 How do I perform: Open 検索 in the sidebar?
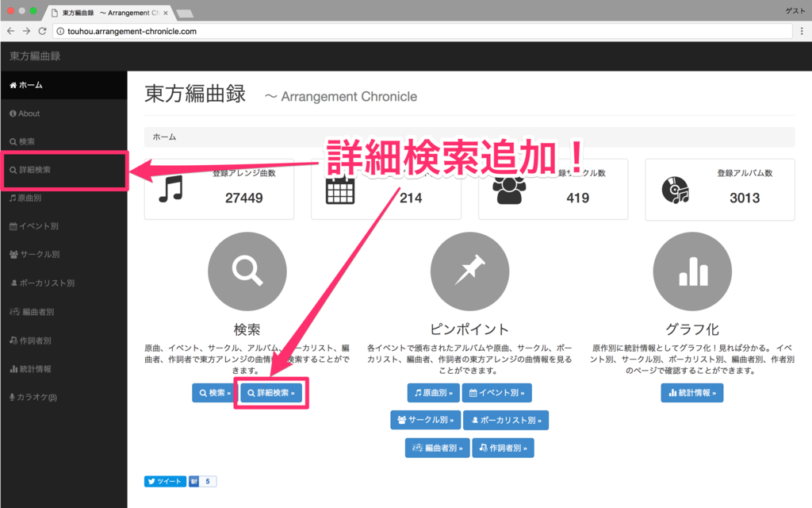click(x=63, y=141)
